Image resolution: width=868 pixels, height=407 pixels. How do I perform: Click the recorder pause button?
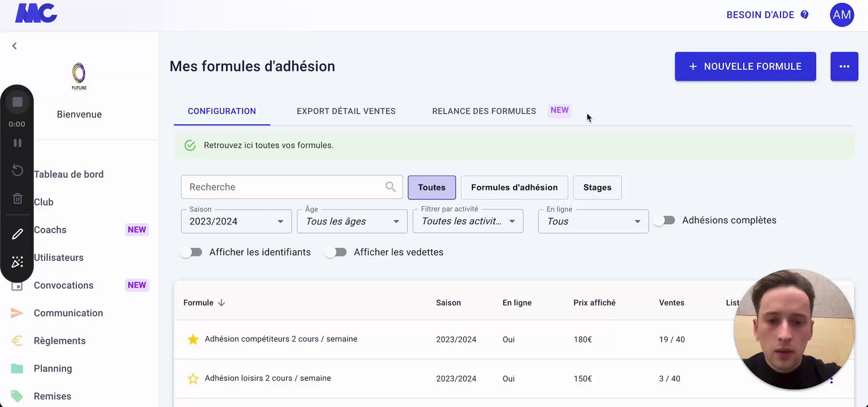[x=18, y=143]
